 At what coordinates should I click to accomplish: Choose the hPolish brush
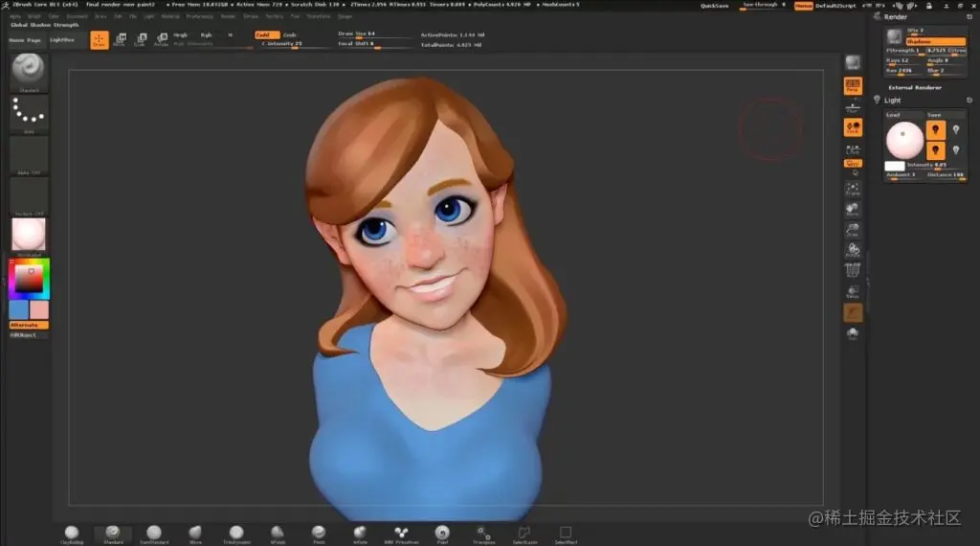click(278, 535)
